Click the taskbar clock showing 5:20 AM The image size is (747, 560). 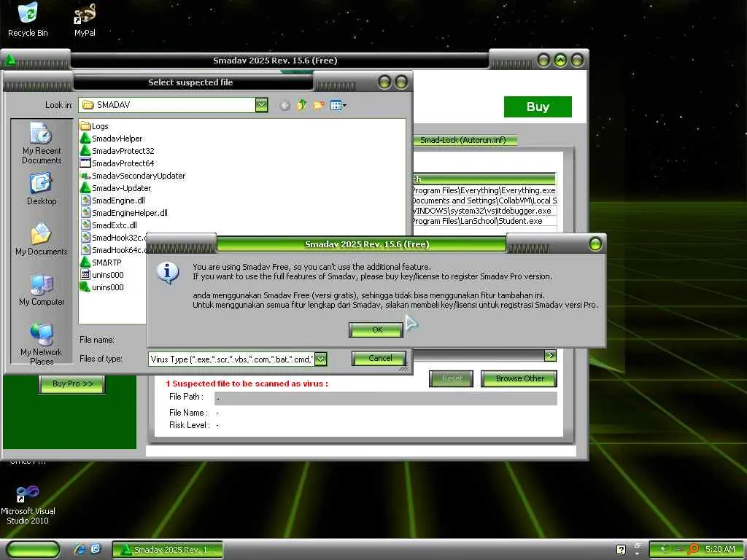click(x=720, y=549)
